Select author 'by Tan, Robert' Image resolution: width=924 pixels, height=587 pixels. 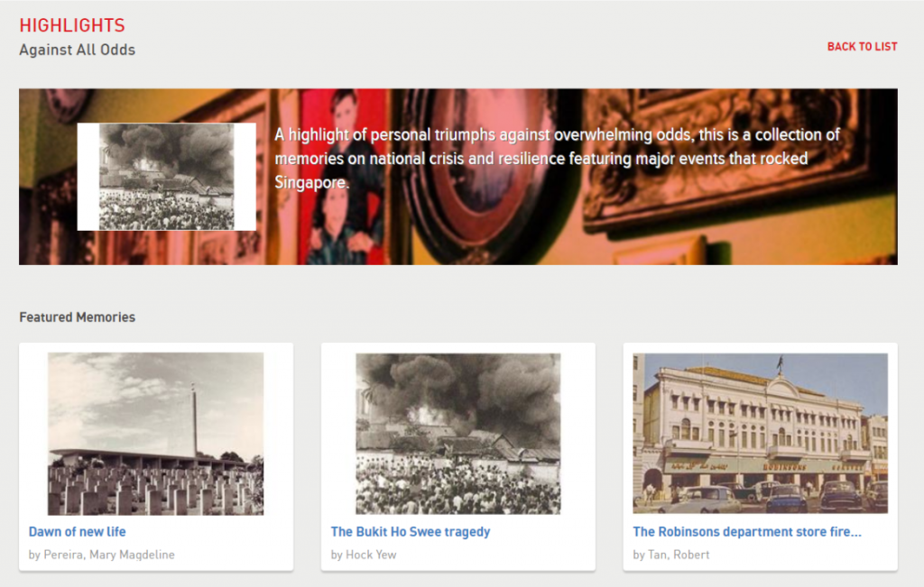[x=671, y=555]
